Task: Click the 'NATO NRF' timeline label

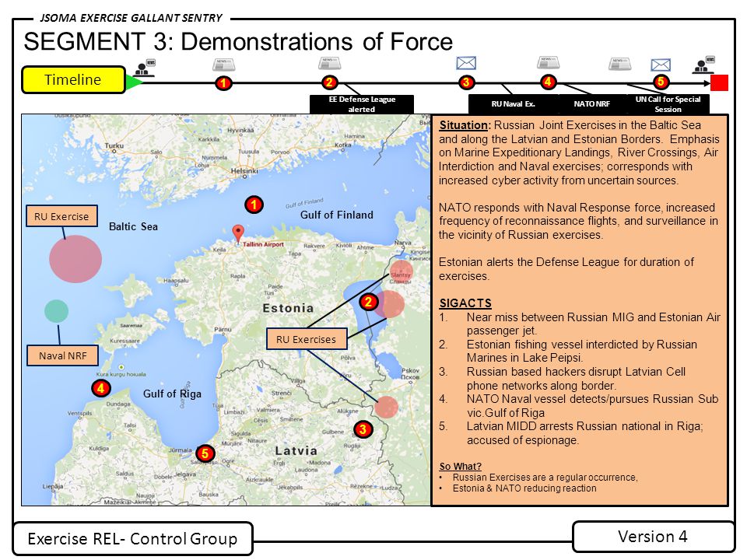Action: [x=591, y=103]
